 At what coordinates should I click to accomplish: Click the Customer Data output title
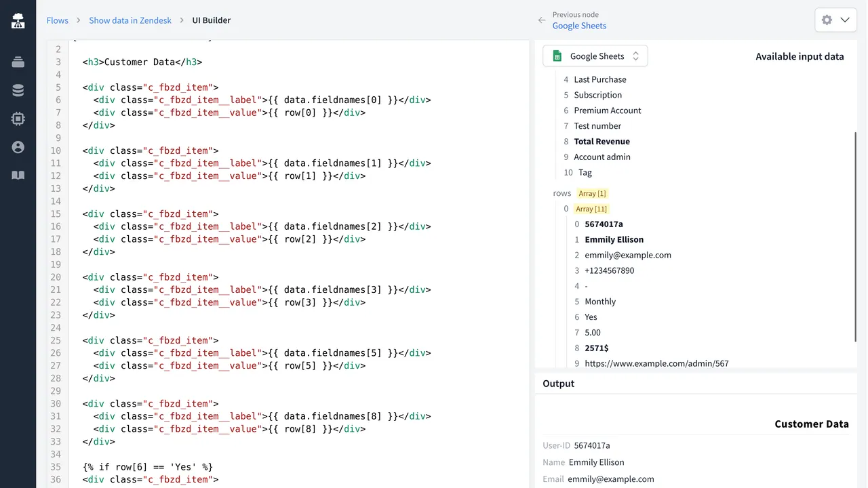coord(812,424)
